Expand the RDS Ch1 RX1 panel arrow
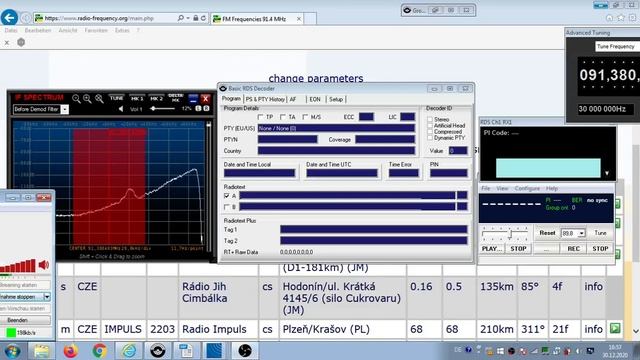This screenshot has width=640, height=360. [x=607, y=173]
